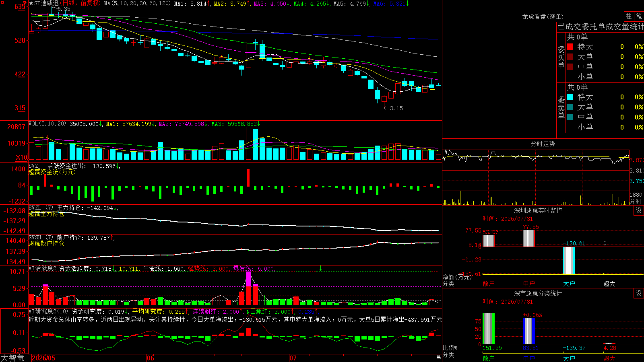Click the 超赢散户持仓 legend label
Viewport: 644px width, 362px height.
point(46,244)
